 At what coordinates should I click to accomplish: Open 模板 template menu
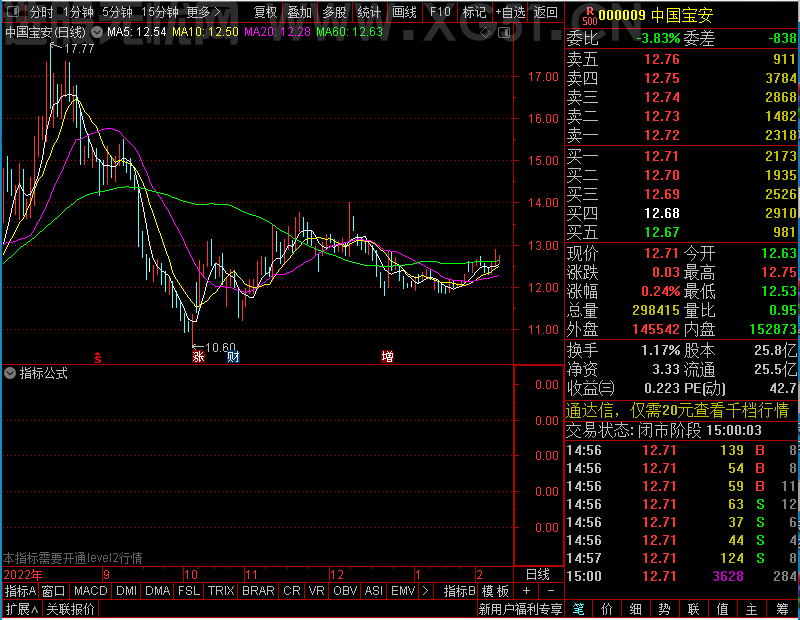point(495,591)
